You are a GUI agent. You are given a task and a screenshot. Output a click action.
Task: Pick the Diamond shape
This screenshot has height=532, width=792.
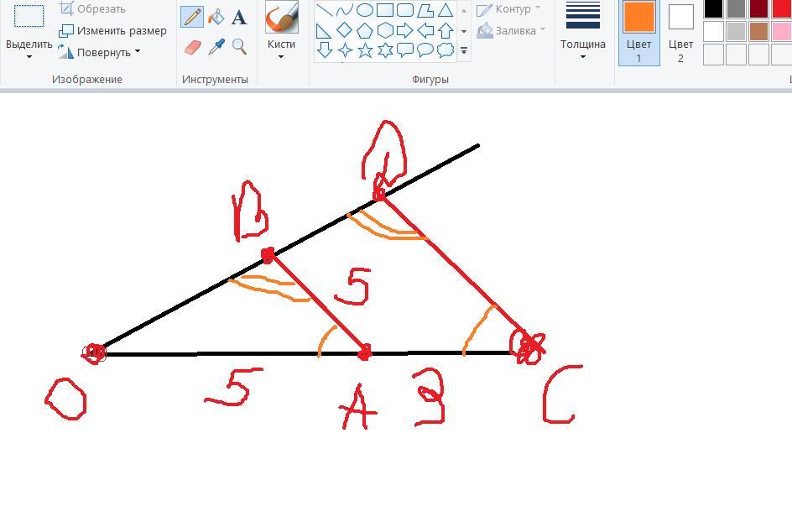[345, 30]
